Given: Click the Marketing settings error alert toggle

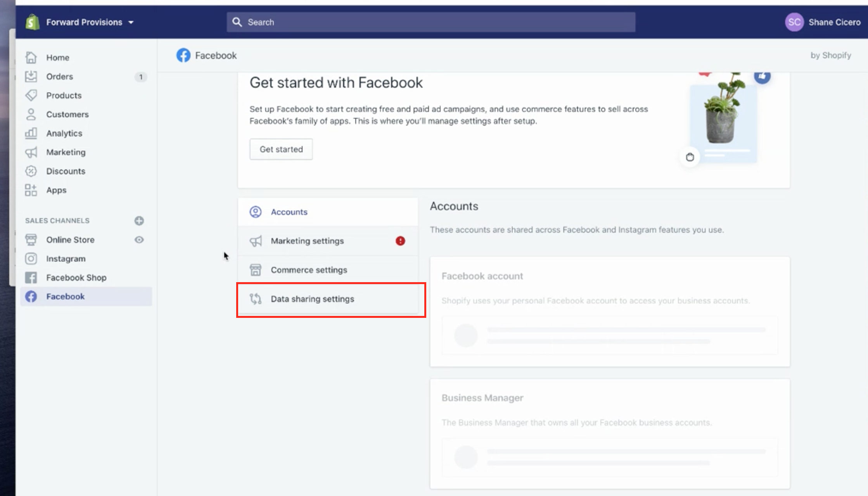Looking at the screenshot, I should tap(400, 241).
